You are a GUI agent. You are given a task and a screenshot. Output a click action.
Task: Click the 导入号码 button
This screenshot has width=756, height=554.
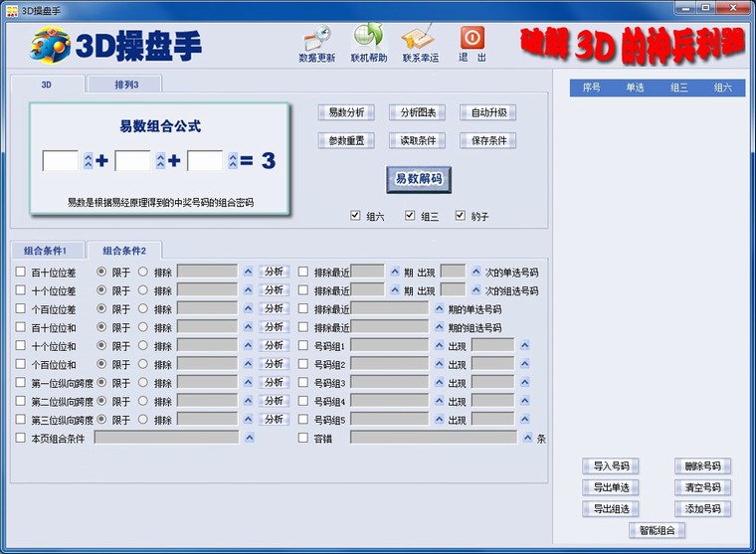click(x=611, y=466)
